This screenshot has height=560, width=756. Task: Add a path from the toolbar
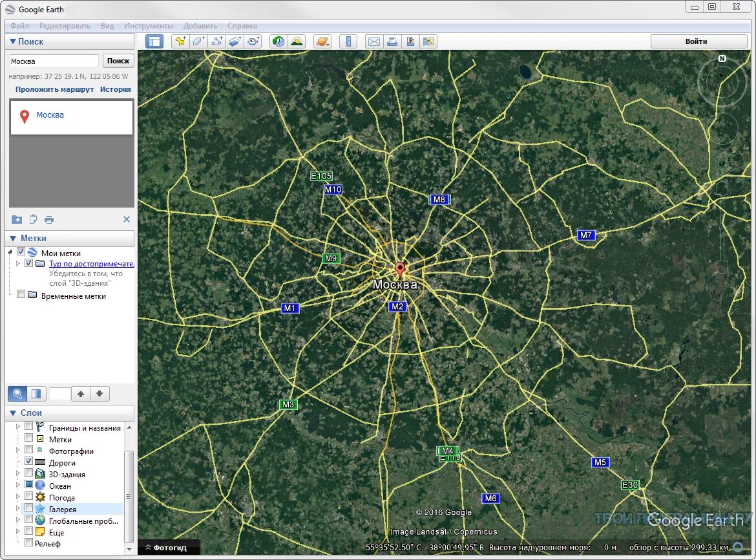[x=217, y=41]
